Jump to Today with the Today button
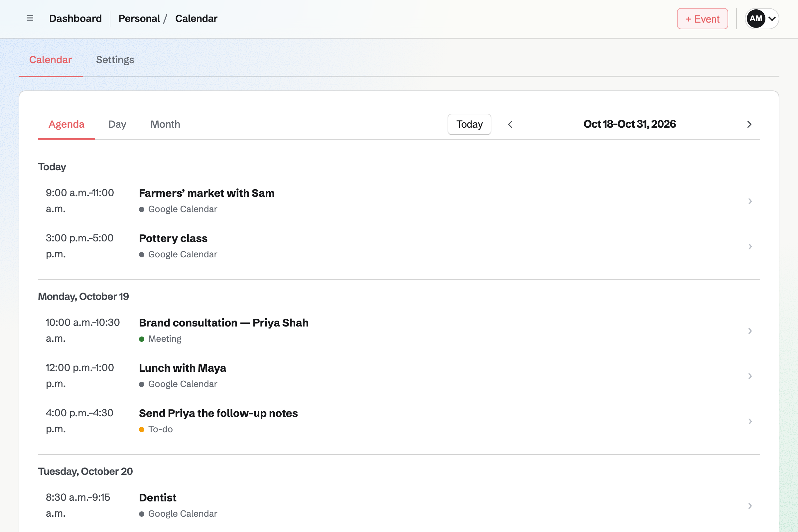Screen dimensions: 798x532 [x=469, y=124]
